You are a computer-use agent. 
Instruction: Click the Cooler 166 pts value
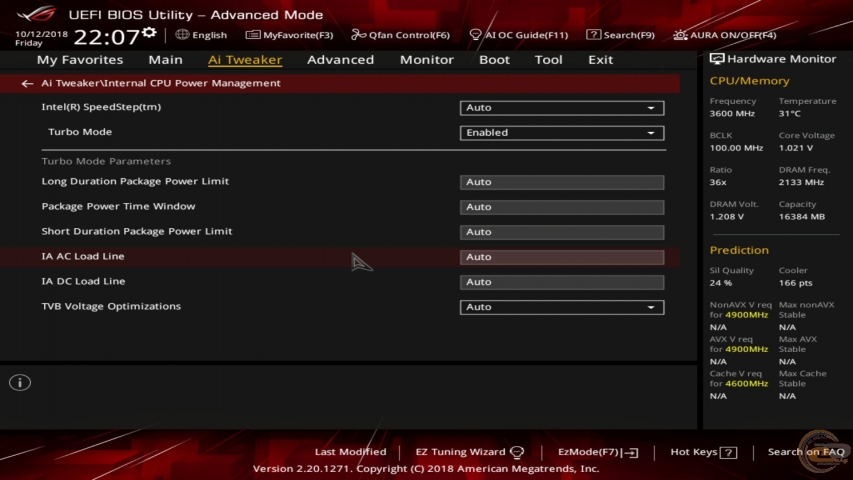click(x=795, y=283)
